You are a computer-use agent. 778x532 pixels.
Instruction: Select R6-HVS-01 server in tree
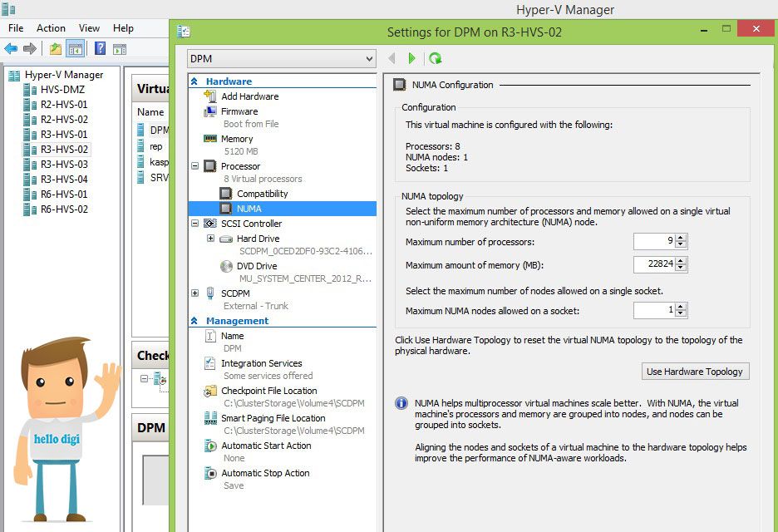tap(64, 194)
